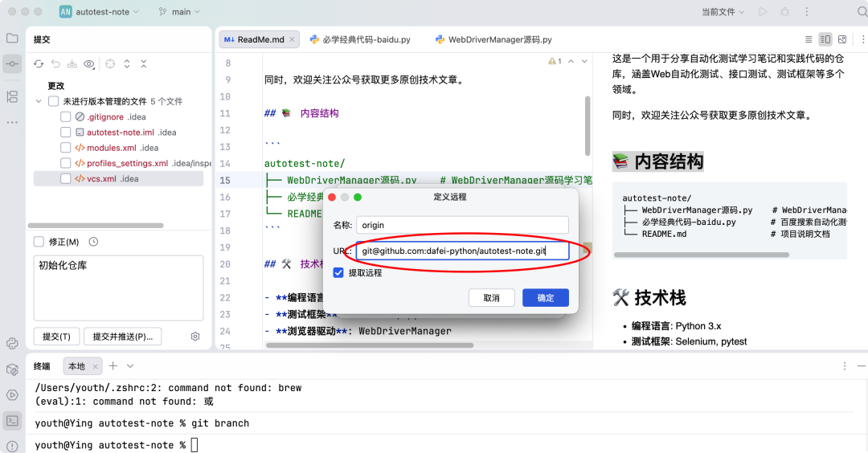Viewport: 868px width, 453px height.
Task: Toggle the Amend (修正) checkbox
Action: point(39,242)
